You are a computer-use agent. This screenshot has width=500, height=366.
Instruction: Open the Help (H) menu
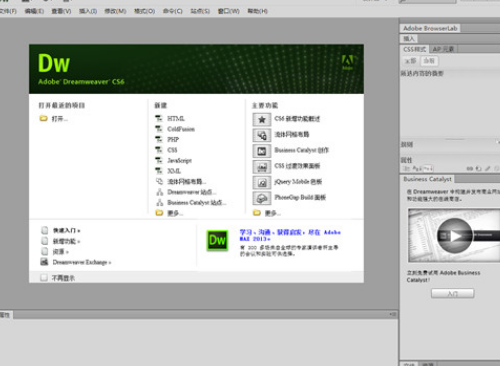click(257, 11)
